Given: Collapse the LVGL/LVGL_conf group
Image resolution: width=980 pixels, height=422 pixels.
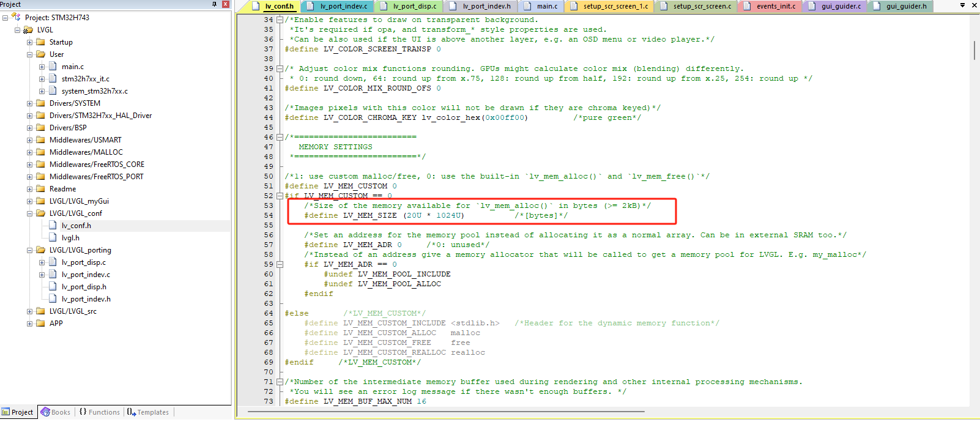Looking at the screenshot, I should tap(29, 213).
